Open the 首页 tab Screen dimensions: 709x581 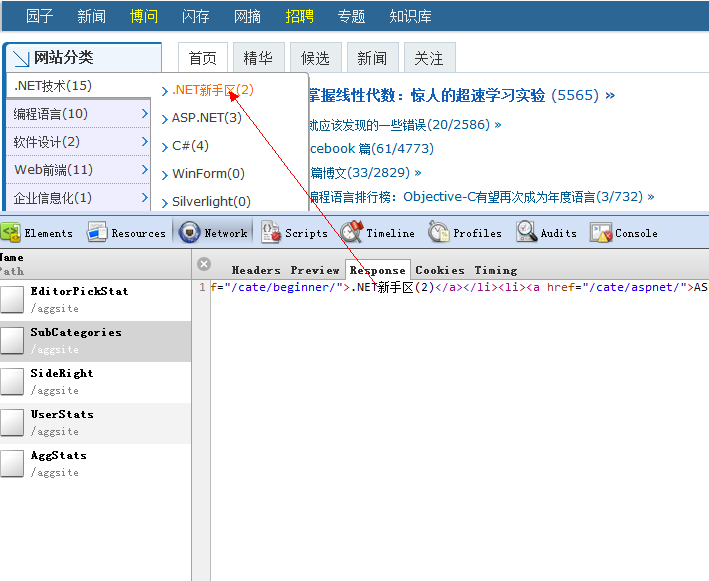[203, 58]
